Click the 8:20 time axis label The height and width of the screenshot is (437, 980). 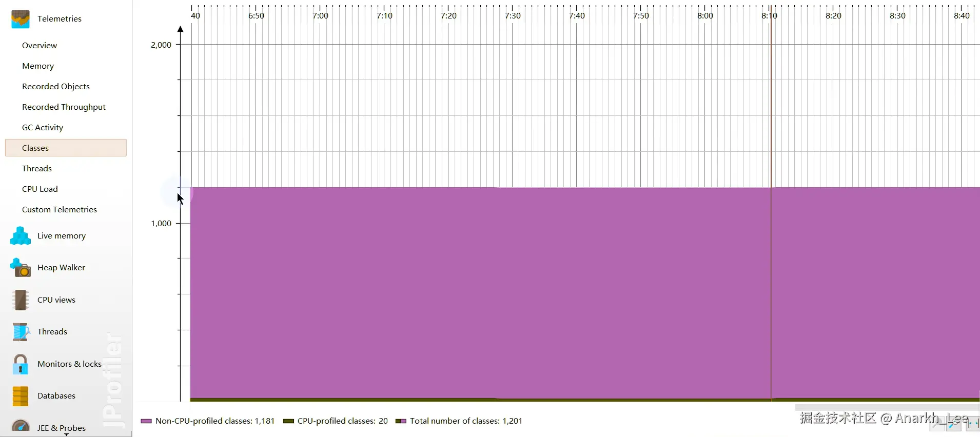coord(833,16)
